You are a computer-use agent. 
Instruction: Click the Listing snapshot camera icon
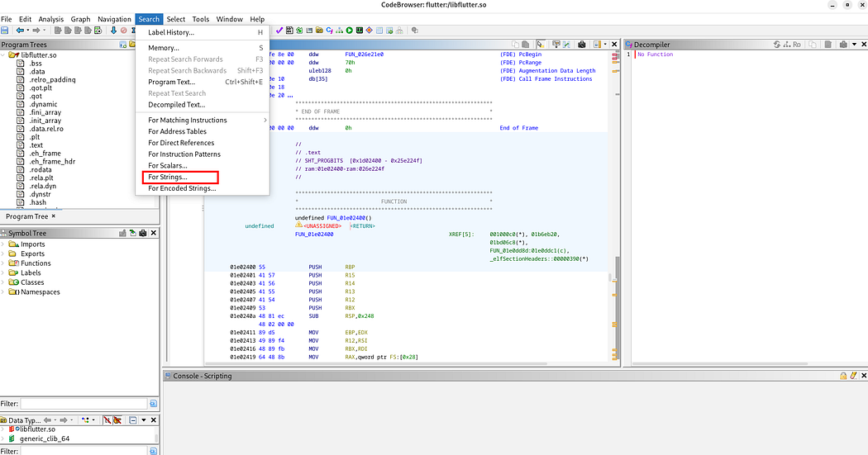click(x=582, y=45)
